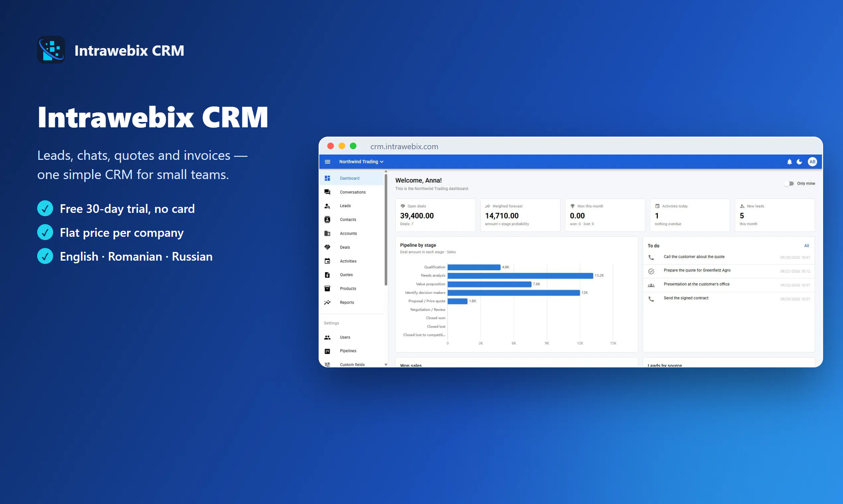This screenshot has width=843, height=504.
Task: Switch to dark mode moon icon
Action: [799, 162]
